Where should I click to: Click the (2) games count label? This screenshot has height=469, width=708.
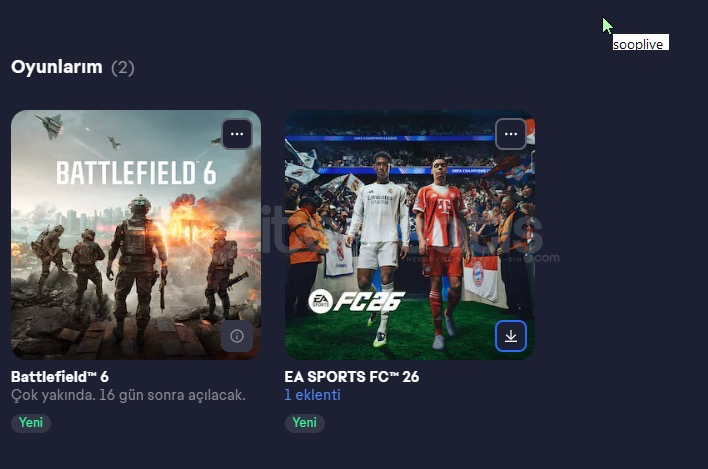[x=123, y=68]
